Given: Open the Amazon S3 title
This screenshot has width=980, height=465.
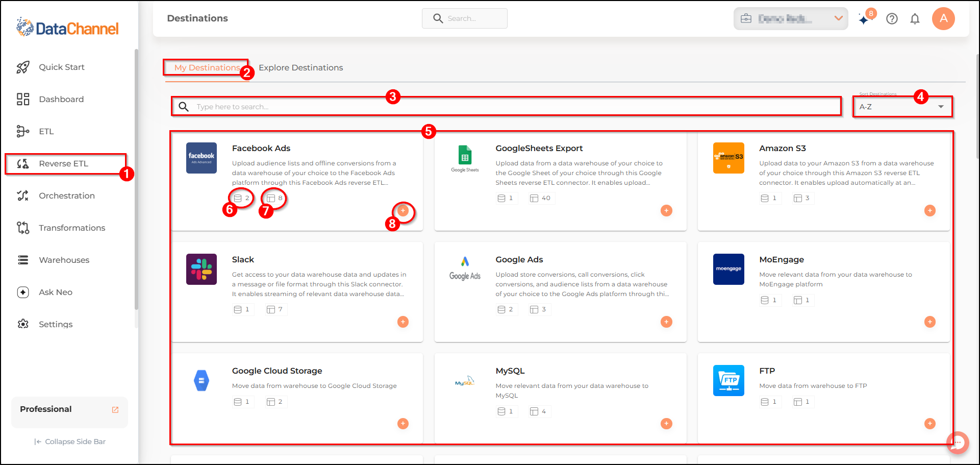Looking at the screenshot, I should click(x=782, y=148).
